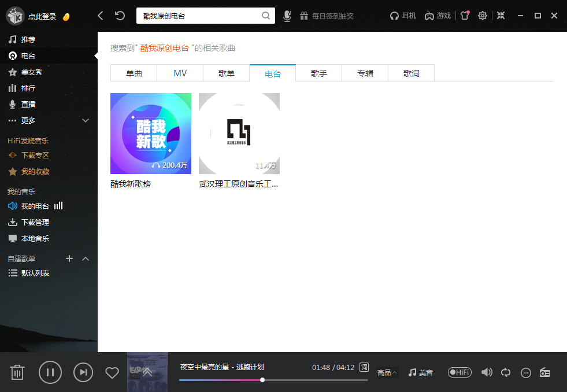Expand the 更多 sidebar section
567x392 pixels.
[85, 120]
